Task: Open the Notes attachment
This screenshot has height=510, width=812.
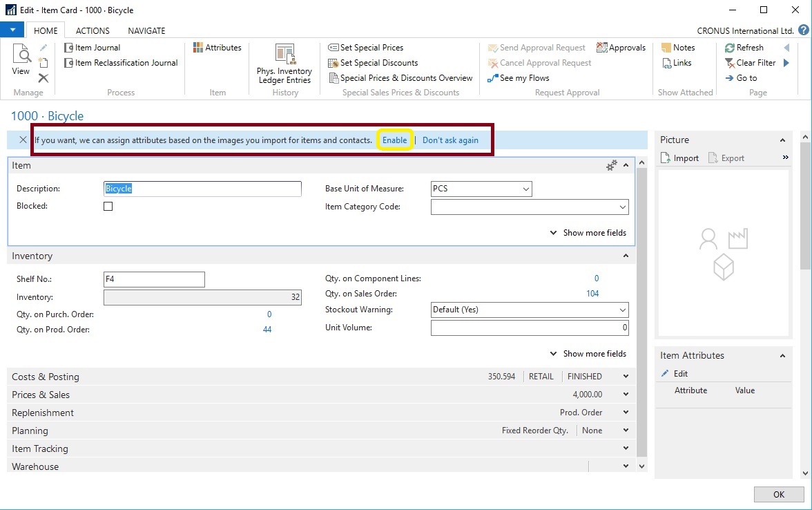Action: point(678,48)
